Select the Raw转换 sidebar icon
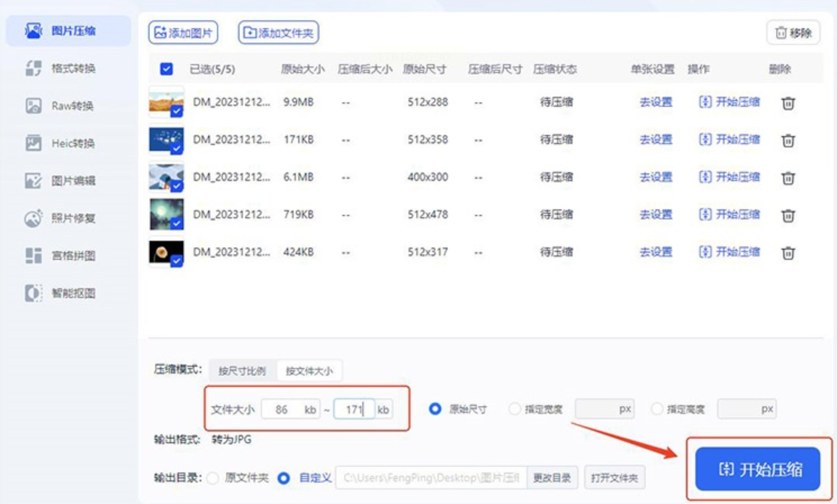Viewport: 837px width, 504px height. tap(34, 106)
